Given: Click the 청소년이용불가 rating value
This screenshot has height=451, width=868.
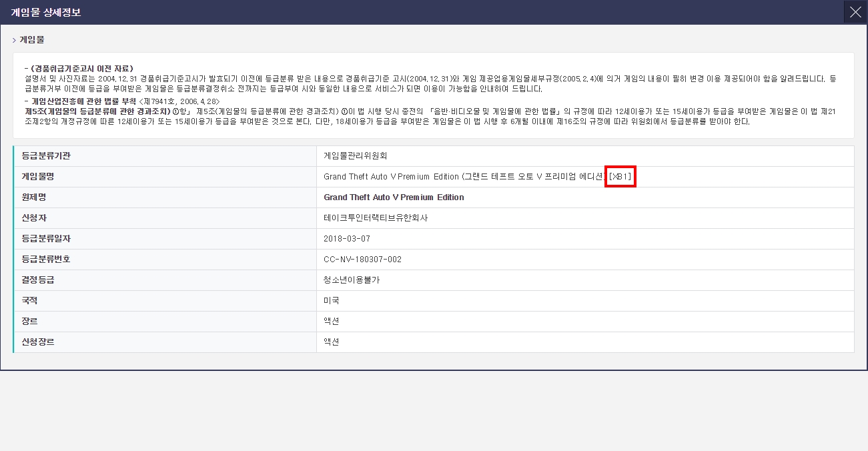Looking at the screenshot, I should click(351, 280).
